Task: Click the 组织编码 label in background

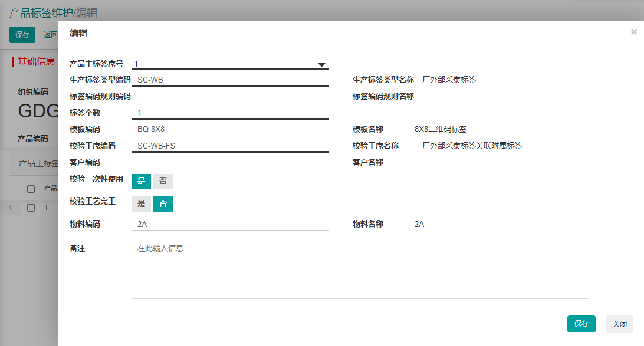Action: pyautogui.click(x=33, y=92)
